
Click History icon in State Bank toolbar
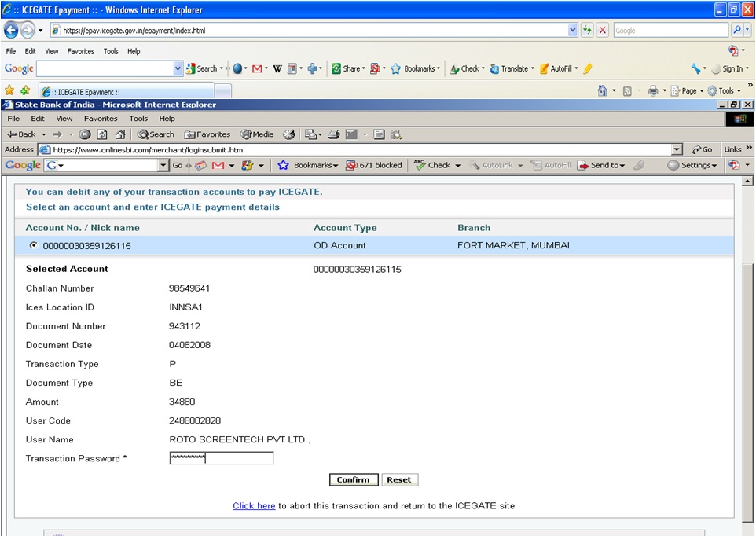[x=288, y=134]
